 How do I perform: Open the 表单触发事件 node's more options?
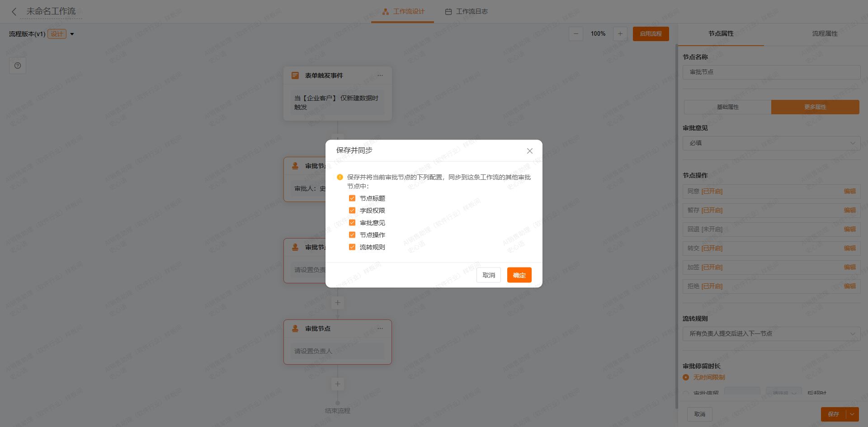380,75
